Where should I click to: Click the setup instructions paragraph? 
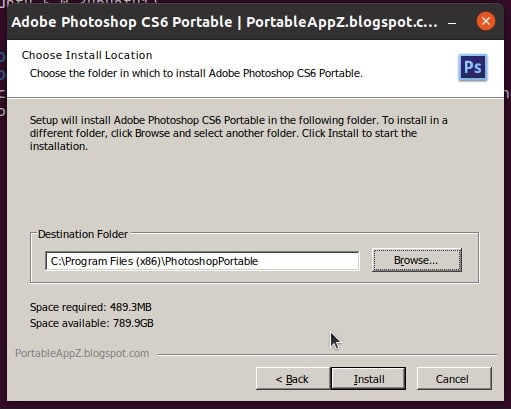pos(238,133)
